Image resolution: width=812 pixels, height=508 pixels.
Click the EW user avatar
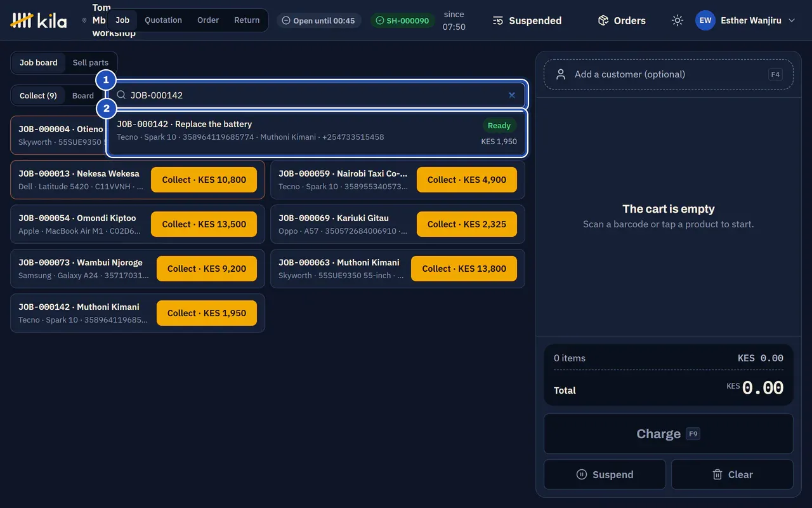pyautogui.click(x=705, y=20)
